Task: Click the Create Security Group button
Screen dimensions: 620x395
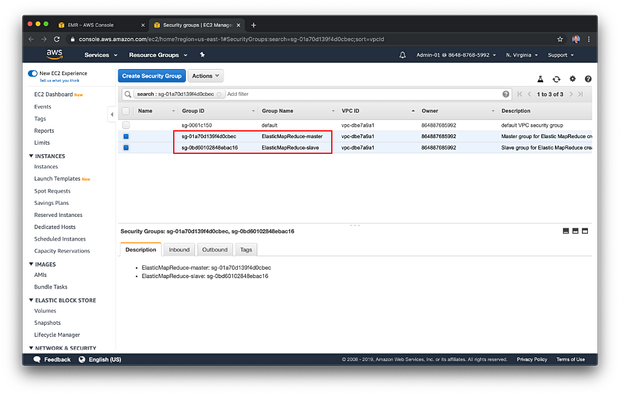Action: 152,76
